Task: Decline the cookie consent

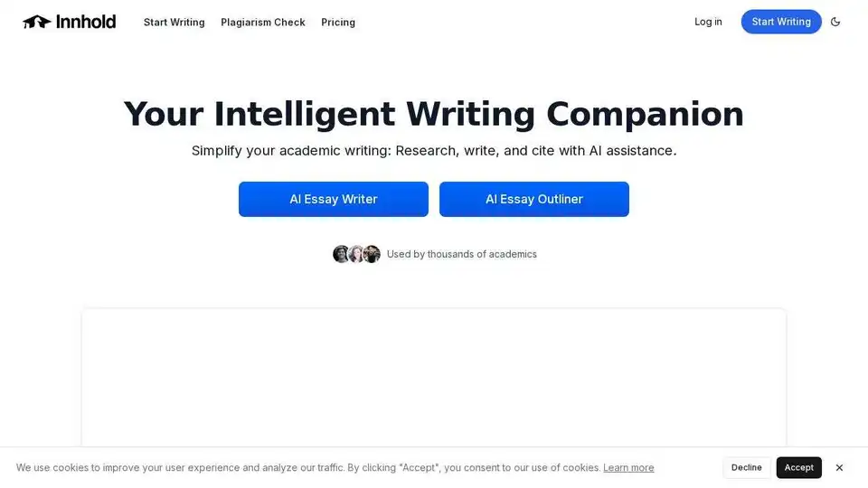Action: coord(747,467)
